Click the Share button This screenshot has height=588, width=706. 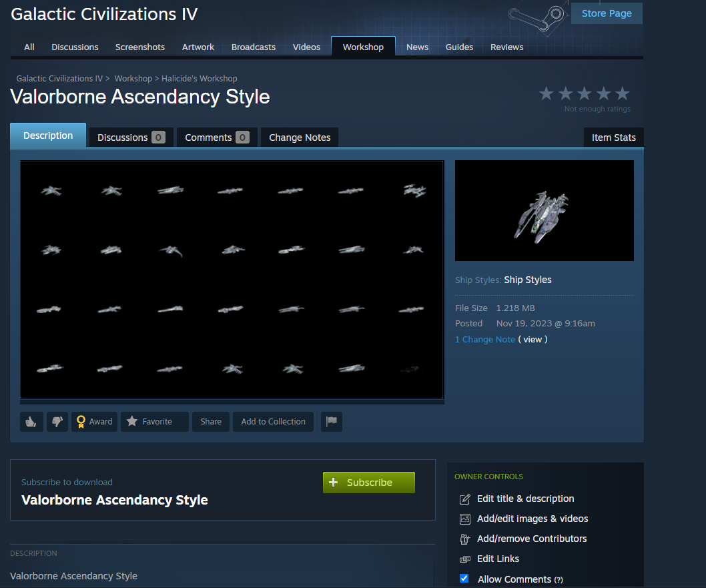point(211,422)
